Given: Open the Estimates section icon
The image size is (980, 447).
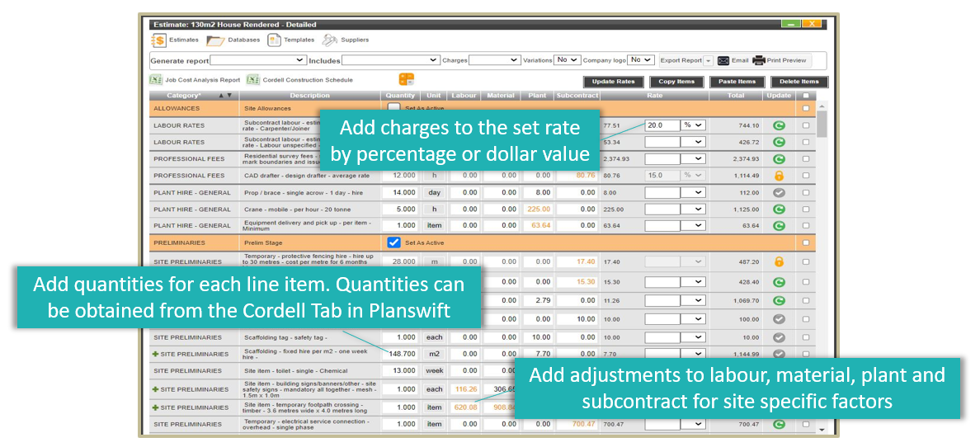Looking at the screenshot, I should [x=158, y=40].
